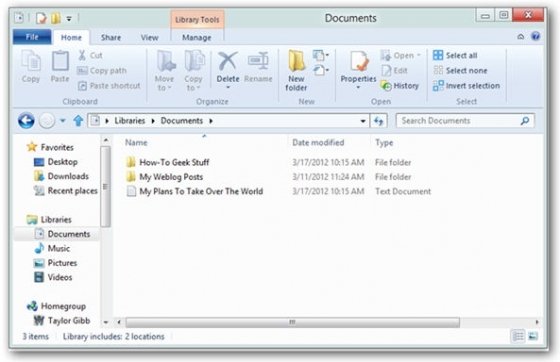
Task: Open the View tab
Action: point(149,37)
